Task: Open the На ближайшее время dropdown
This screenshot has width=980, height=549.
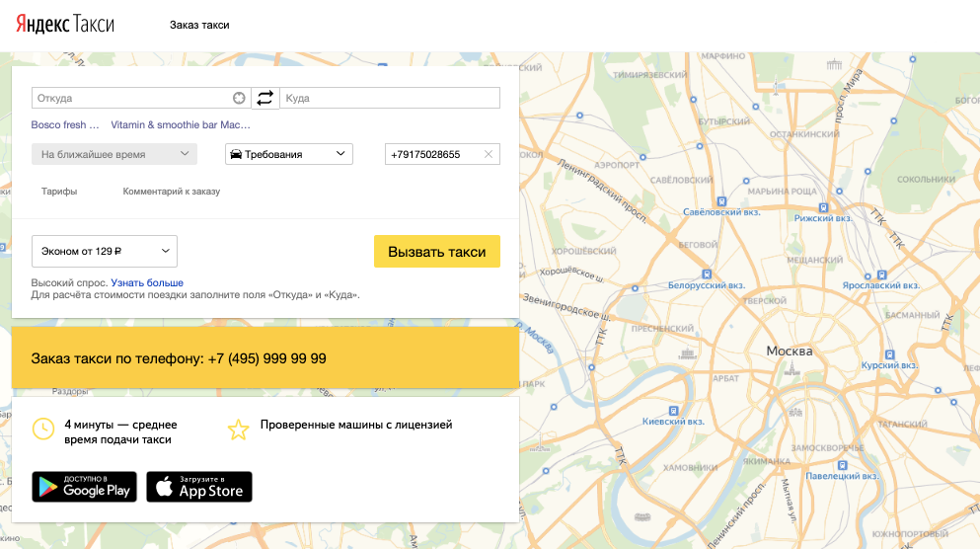Action: pyautogui.click(x=114, y=154)
